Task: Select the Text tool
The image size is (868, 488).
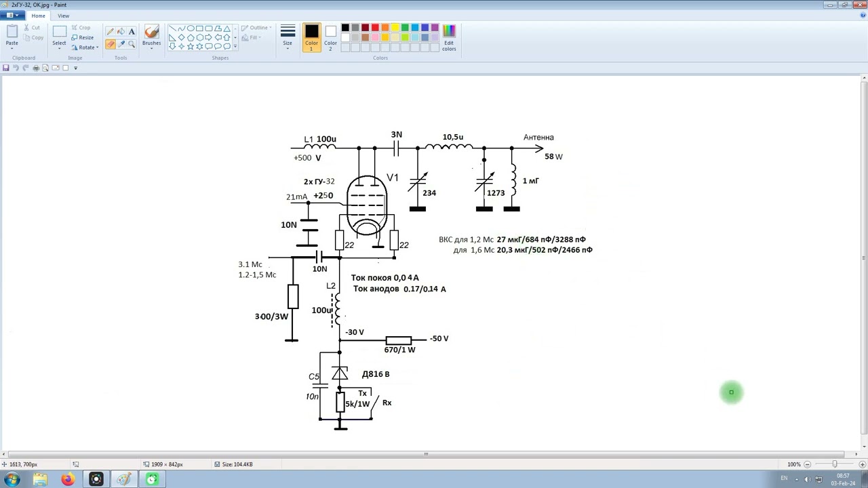Action: tap(132, 31)
